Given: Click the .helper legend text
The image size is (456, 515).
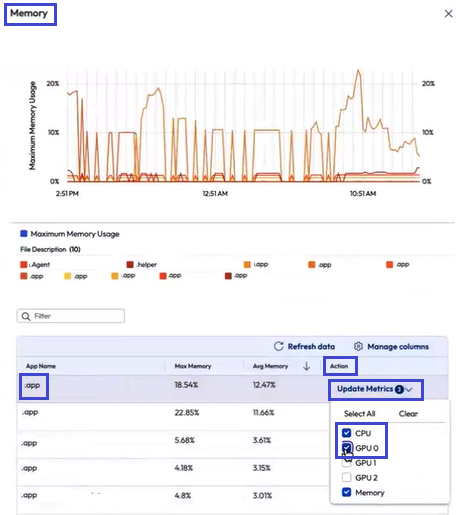Looking at the screenshot, I should click(146, 265).
